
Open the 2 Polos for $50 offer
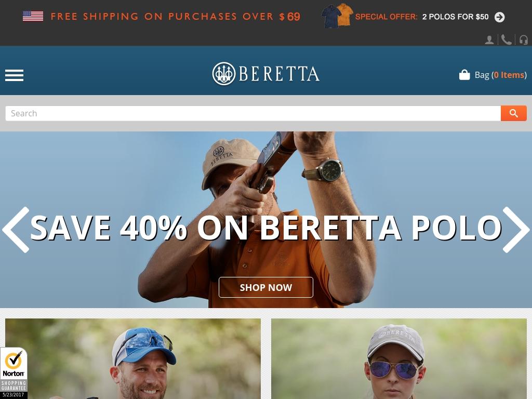pyautogui.click(x=455, y=17)
